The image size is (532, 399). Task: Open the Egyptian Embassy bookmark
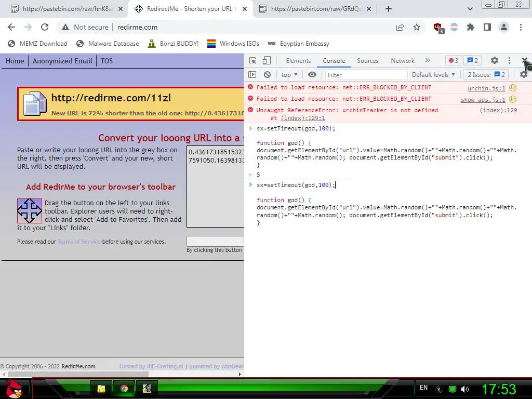[298, 44]
